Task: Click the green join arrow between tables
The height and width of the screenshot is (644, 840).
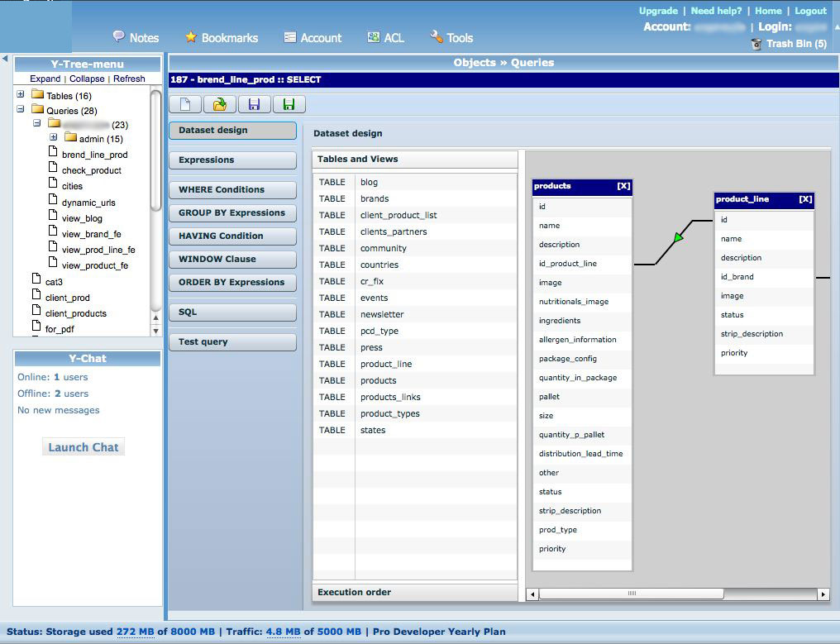Action: pos(679,238)
